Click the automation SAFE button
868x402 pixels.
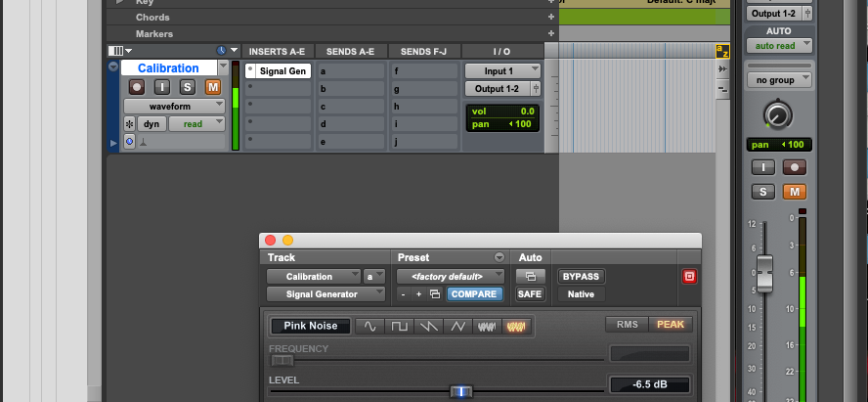tap(530, 294)
